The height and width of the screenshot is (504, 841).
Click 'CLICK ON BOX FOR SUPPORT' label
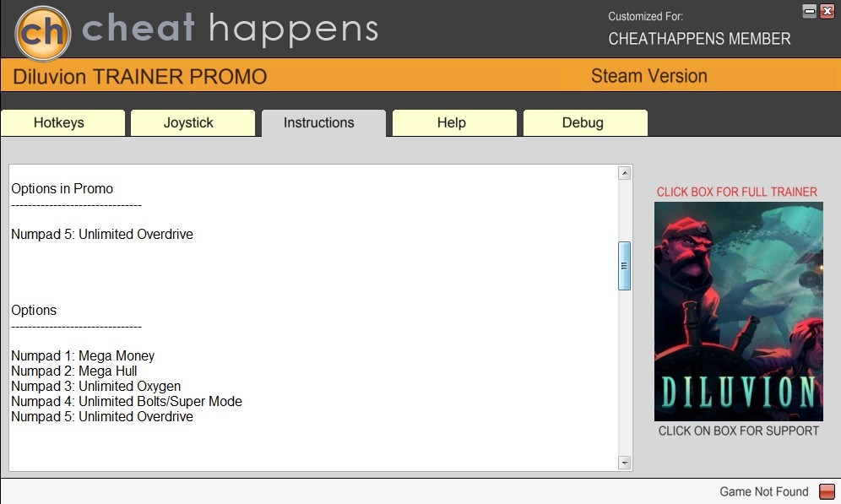click(x=739, y=431)
